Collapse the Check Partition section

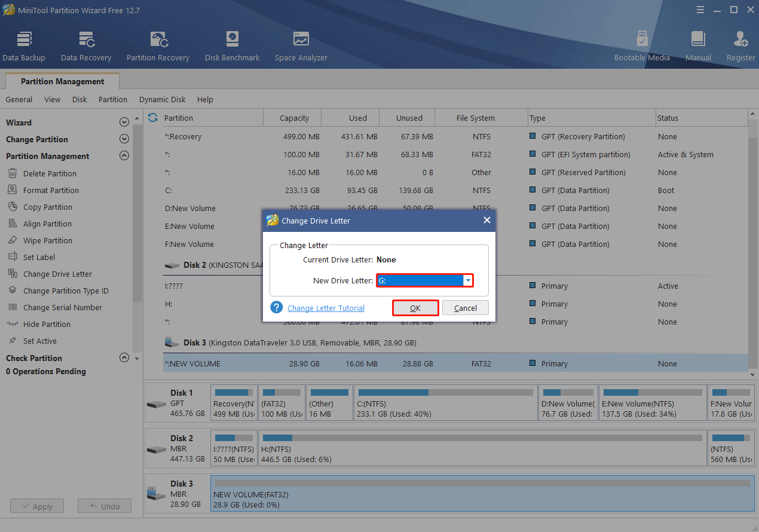pos(124,357)
